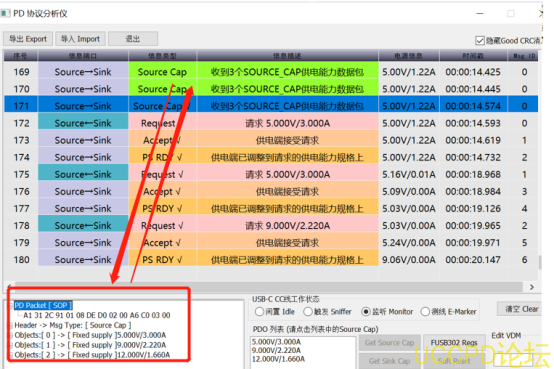The image size is (554, 369).
Task: Toggle the hide Good CRC messages checkbox
Action: point(479,41)
